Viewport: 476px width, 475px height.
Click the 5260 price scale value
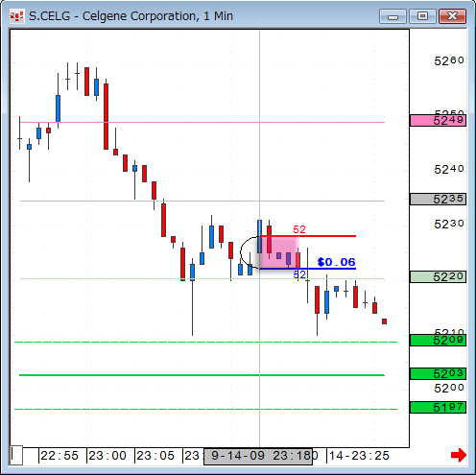click(449, 60)
